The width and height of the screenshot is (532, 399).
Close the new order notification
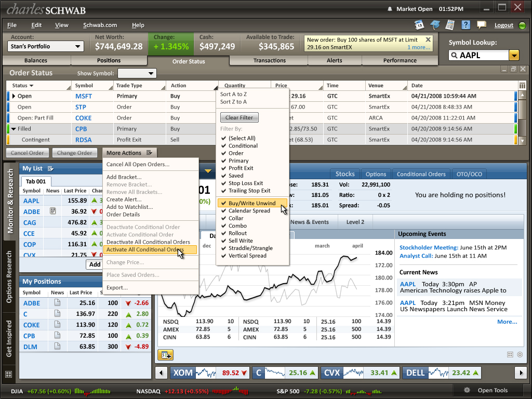point(428,39)
